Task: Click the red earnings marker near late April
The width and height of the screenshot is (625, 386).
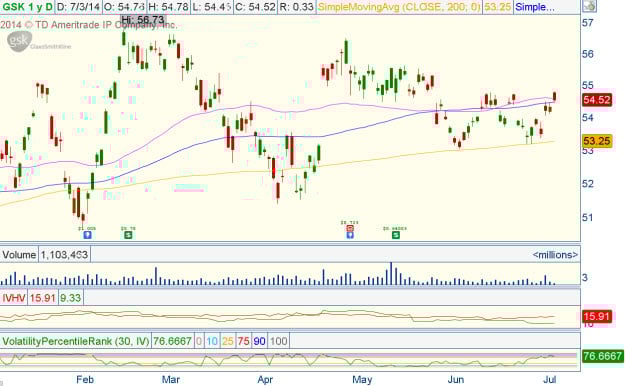Action: 350,228
